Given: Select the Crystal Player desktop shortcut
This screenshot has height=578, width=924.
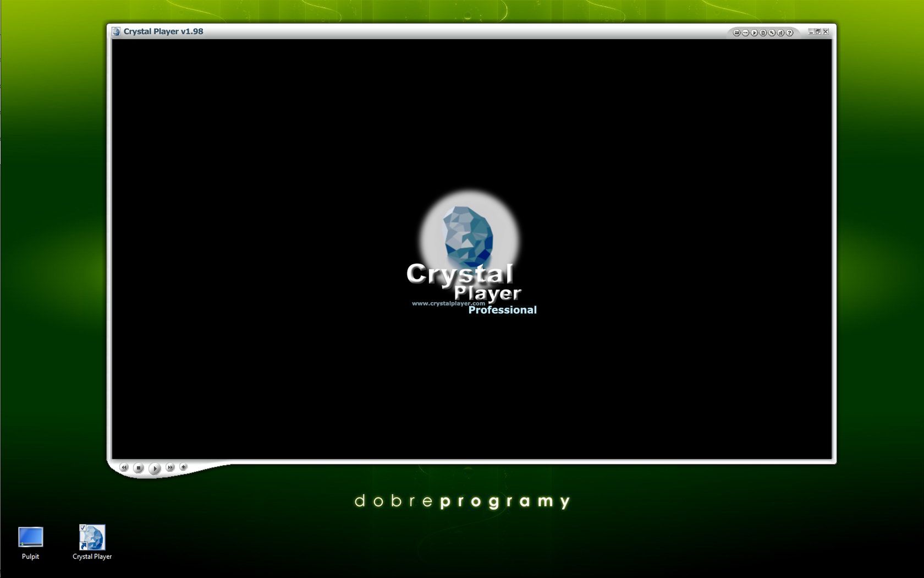Looking at the screenshot, I should pos(92,543).
